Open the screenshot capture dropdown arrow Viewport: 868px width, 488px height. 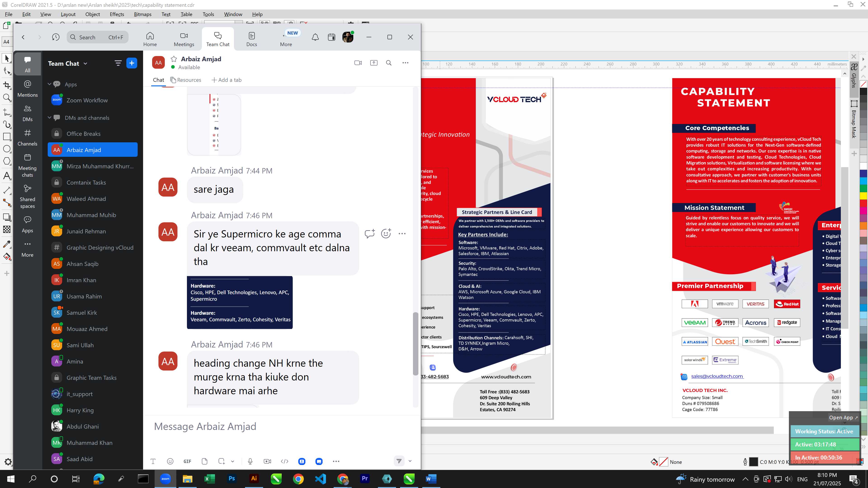(233, 461)
